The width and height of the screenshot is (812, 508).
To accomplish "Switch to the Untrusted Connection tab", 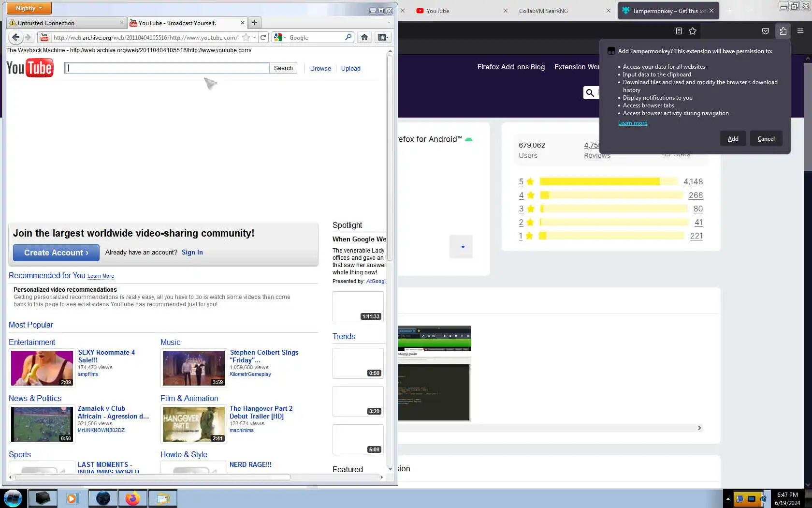I will [x=66, y=23].
